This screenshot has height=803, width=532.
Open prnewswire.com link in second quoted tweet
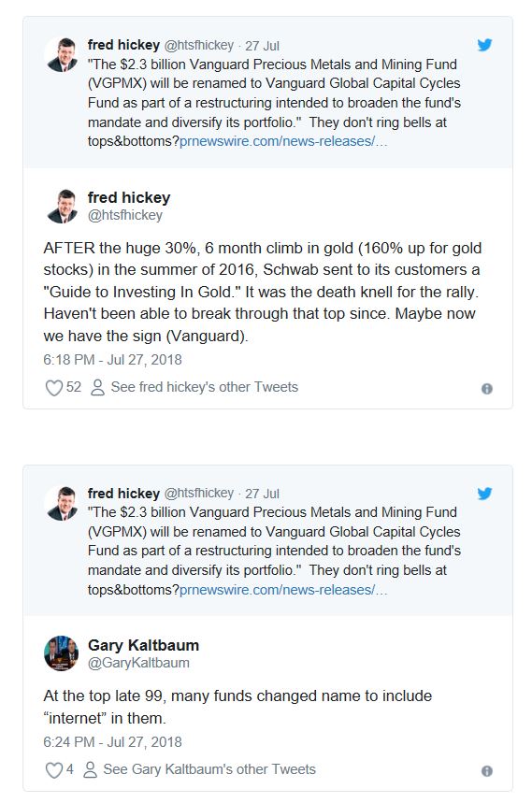click(x=283, y=590)
